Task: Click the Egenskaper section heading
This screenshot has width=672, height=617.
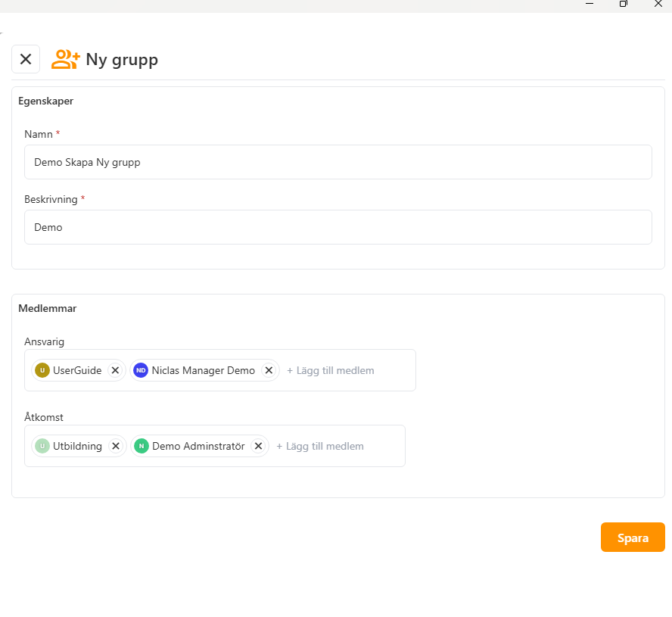Action: 46,101
